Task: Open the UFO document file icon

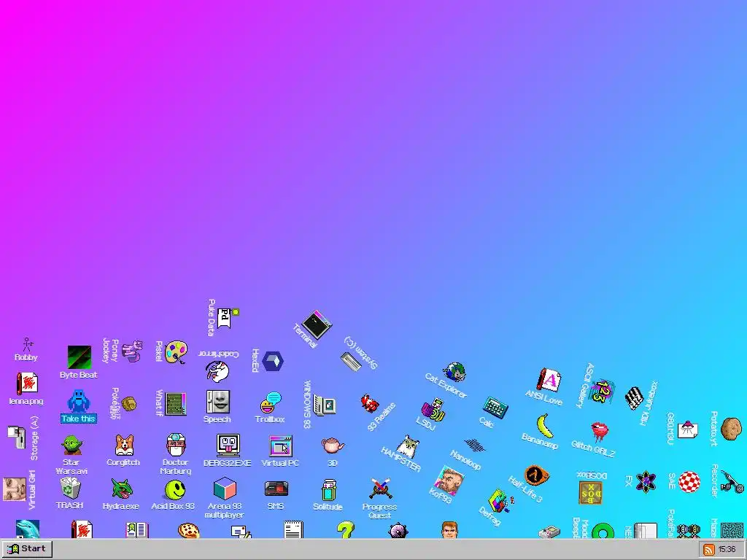Action: [687, 429]
